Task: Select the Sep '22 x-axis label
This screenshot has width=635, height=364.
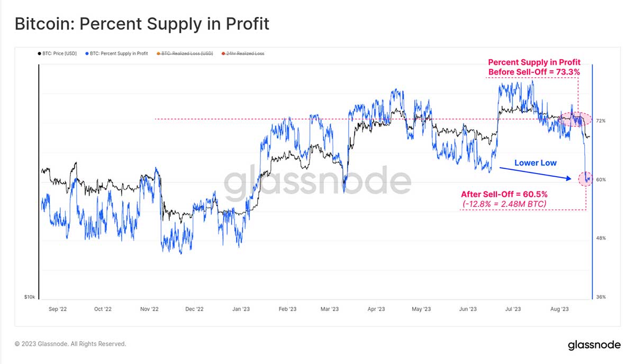Action: coord(57,308)
